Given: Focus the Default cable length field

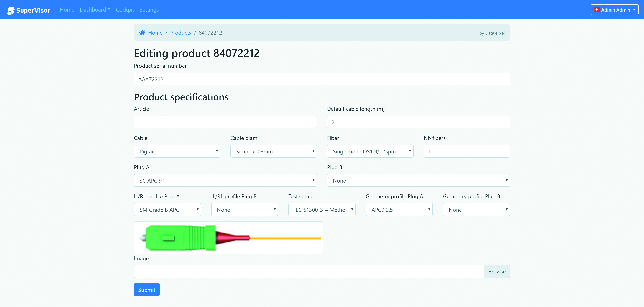Looking at the screenshot, I should point(418,122).
